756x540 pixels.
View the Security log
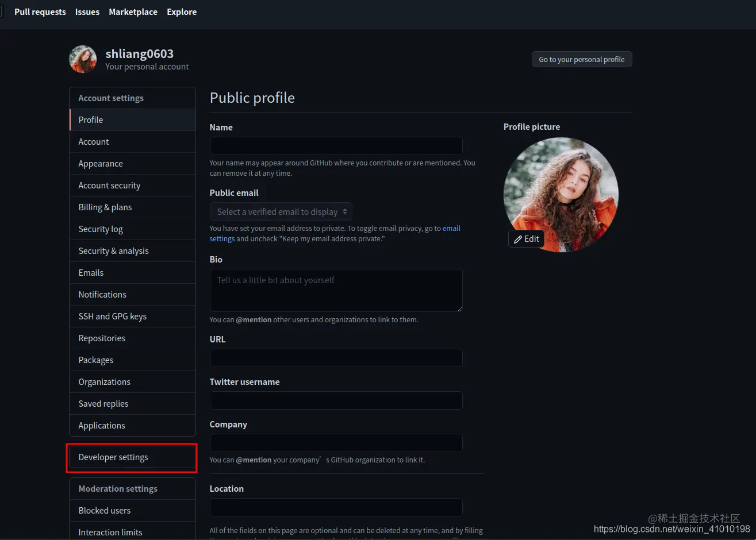point(132,229)
